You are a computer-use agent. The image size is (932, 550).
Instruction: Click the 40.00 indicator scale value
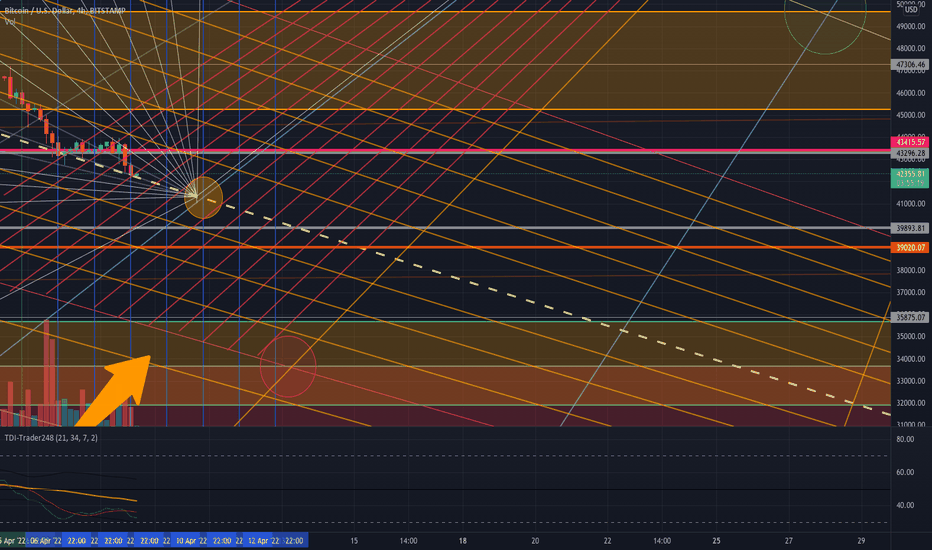(x=905, y=505)
